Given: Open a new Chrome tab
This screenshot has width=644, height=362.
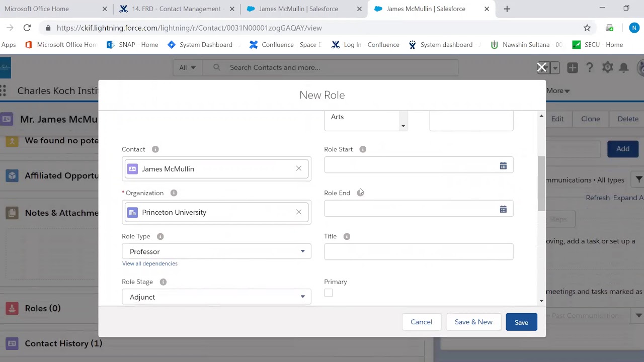Looking at the screenshot, I should pos(507,9).
